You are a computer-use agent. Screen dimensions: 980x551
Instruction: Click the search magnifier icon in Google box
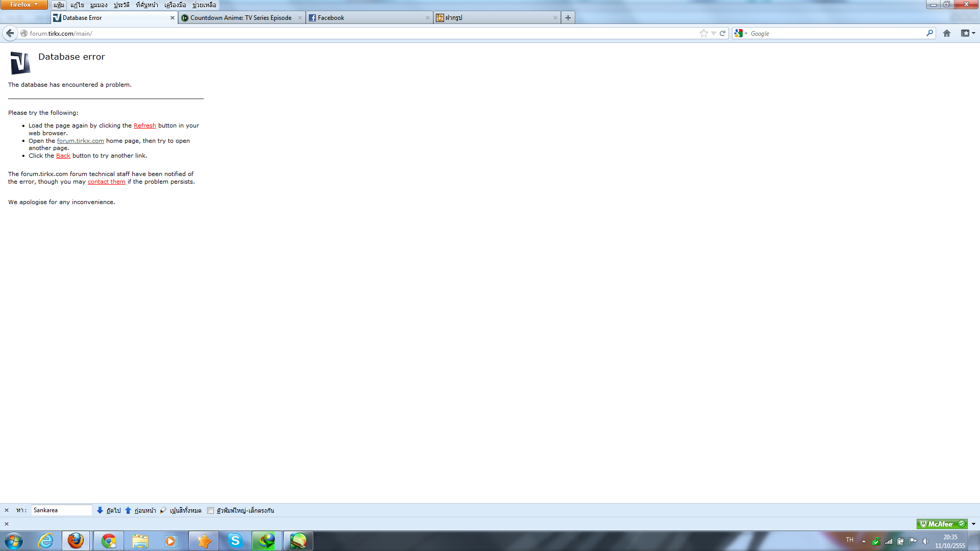(929, 33)
